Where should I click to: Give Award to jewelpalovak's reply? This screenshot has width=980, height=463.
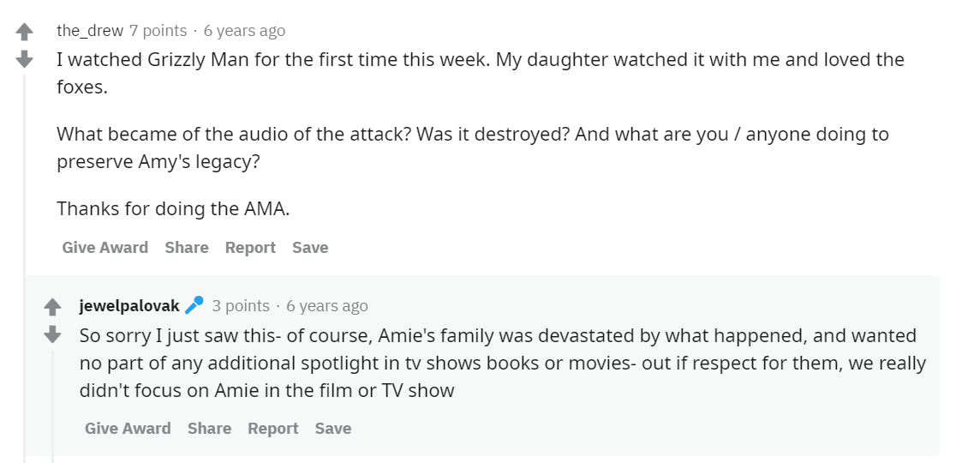pyautogui.click(x=128, y=428)
